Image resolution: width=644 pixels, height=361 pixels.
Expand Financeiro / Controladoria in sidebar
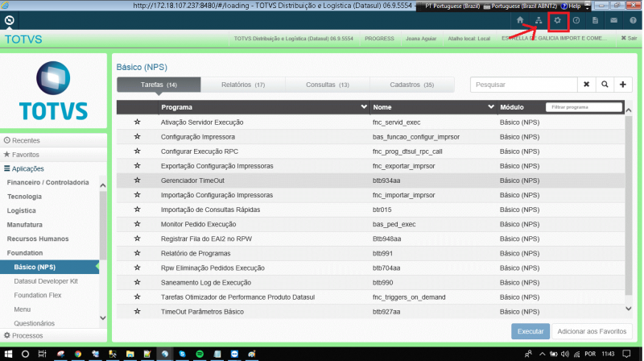(x=47, y=182)
